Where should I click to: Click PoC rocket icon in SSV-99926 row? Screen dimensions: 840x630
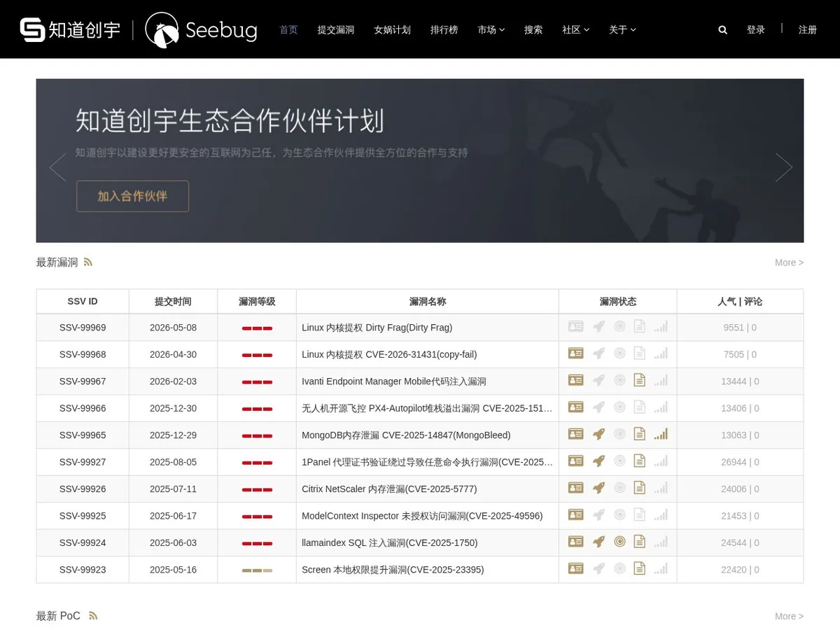[x=598, y=489]
